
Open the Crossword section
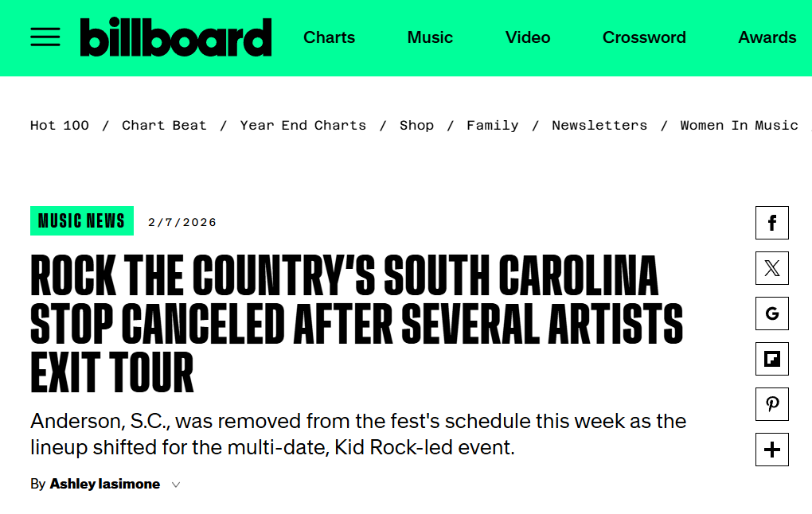[x=644, y=37]
